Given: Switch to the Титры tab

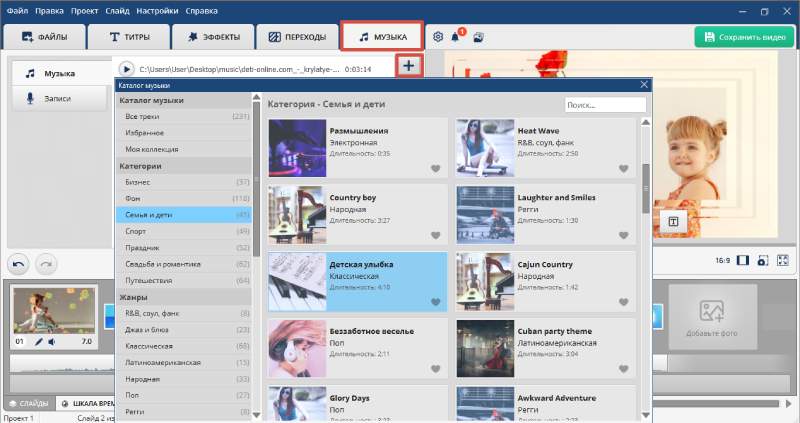Looking at the screenshot, I should 129,37.
